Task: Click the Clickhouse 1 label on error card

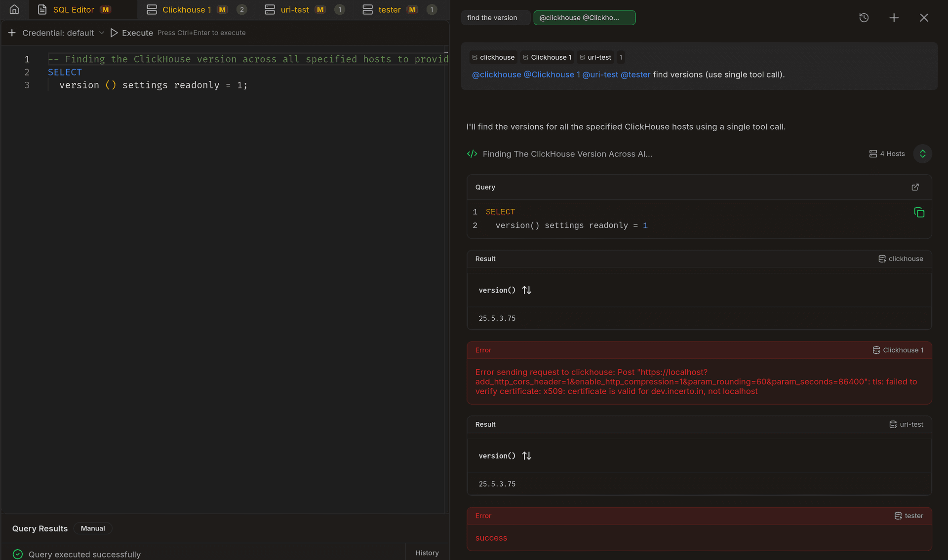Action: click(898, 350)
